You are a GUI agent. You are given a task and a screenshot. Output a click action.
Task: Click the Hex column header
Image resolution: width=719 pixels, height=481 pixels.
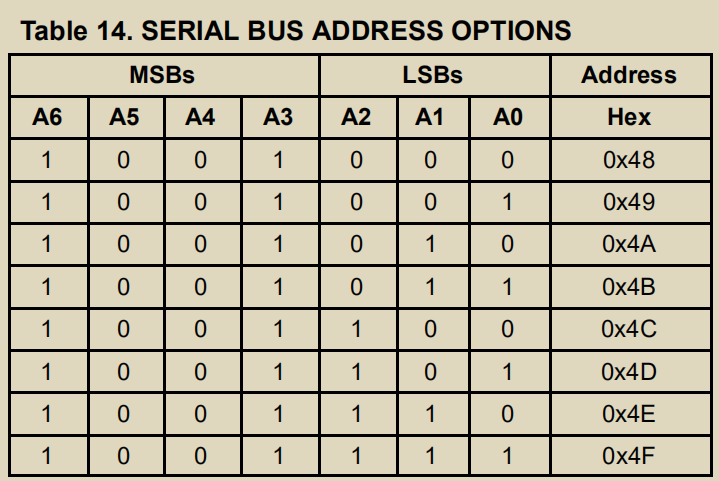pyautogui.click(x=631, y=117)
